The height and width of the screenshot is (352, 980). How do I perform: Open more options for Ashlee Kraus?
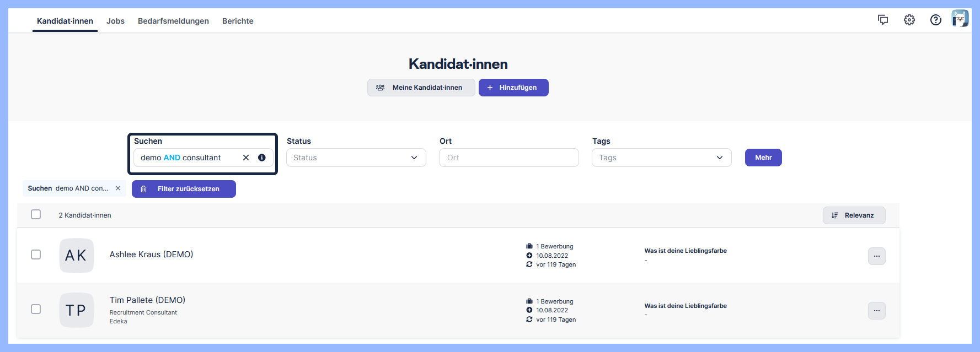876,256
